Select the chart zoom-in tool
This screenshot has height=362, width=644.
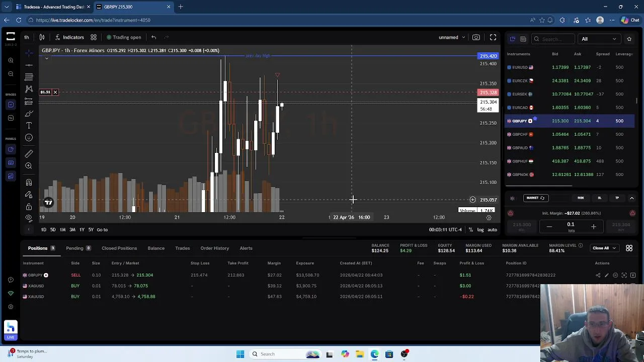point(29,166)
